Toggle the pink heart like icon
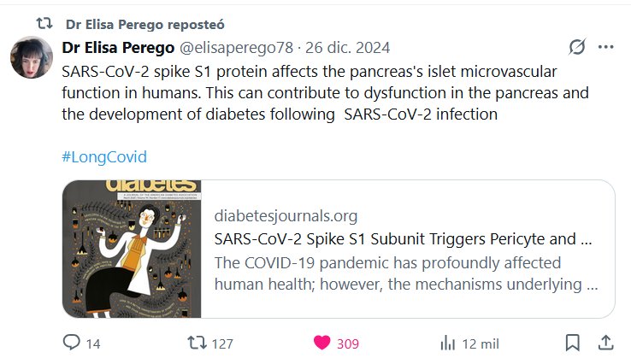 (321, 343)
